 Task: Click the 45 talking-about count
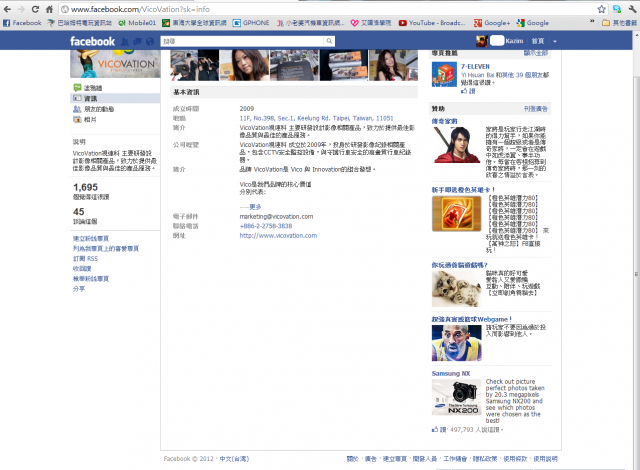(79, 212)
